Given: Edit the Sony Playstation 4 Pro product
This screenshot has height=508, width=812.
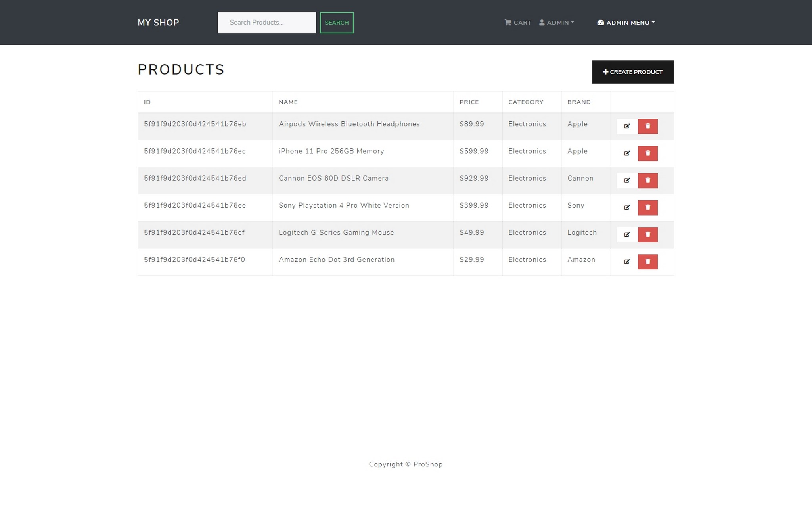Looking at the screenshot, I should click(x=627, y=208).
